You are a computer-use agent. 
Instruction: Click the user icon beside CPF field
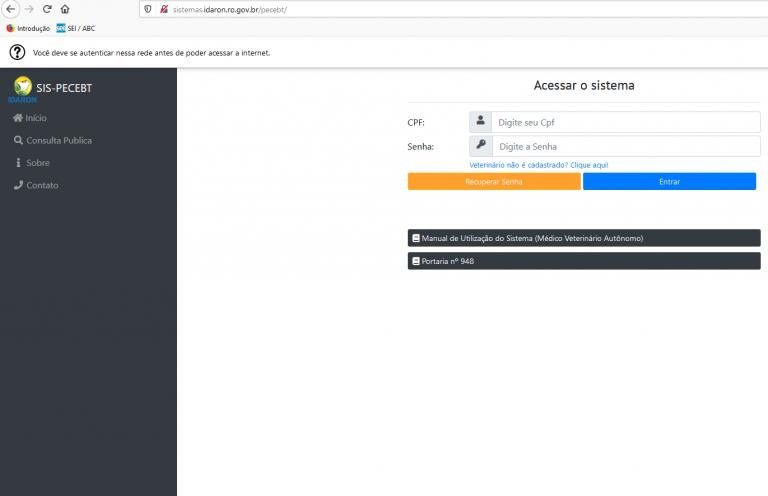click(x=480, y=122)
